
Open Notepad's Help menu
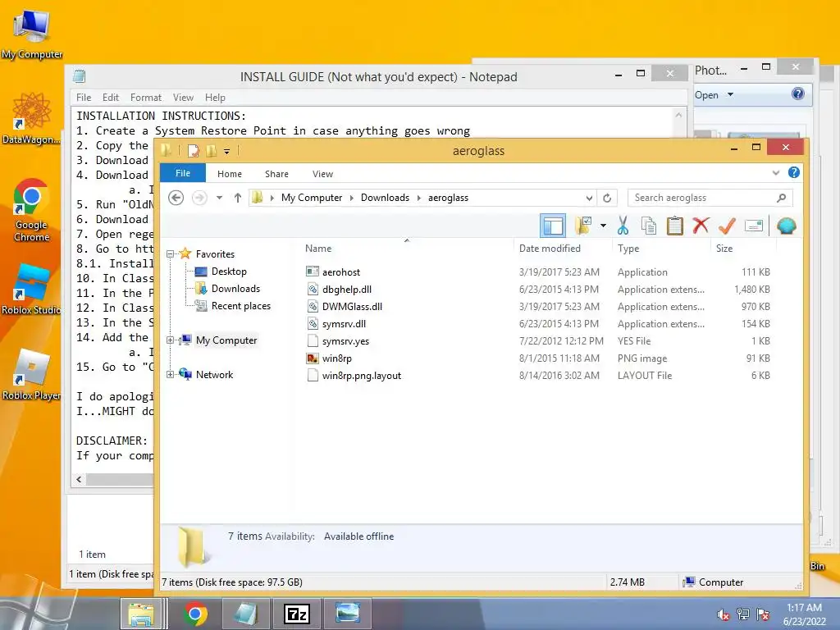[x=215, y=98]
